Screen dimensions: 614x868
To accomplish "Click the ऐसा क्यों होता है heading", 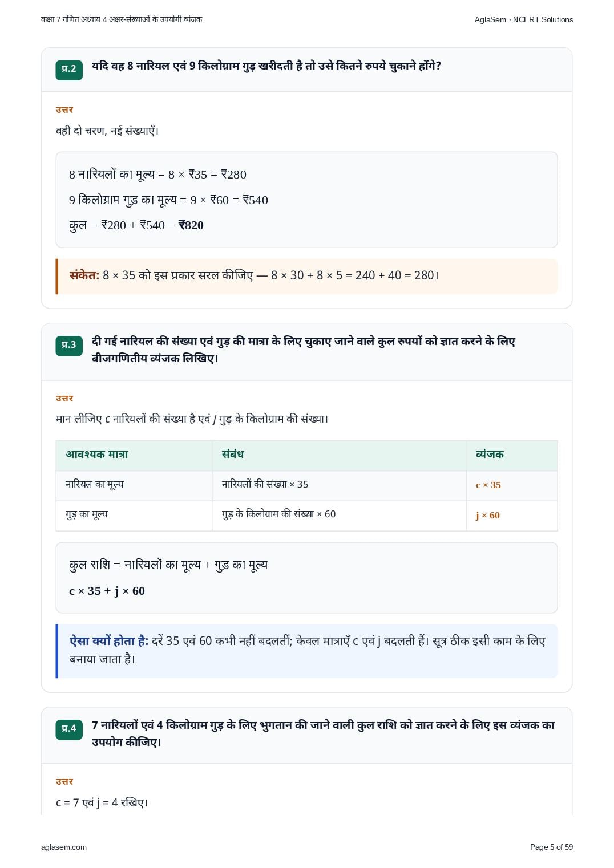I will [x=109, y=641].
